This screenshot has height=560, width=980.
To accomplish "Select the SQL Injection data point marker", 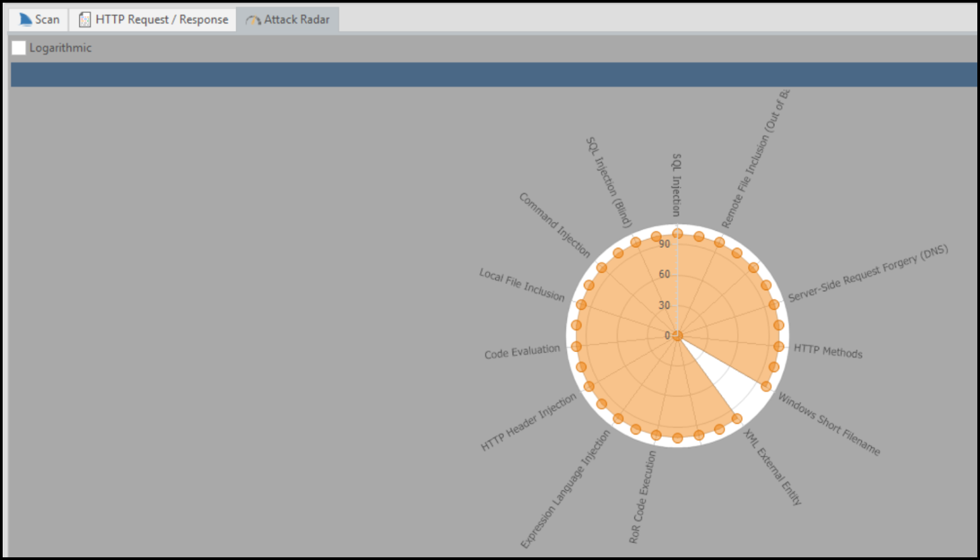I will point(677,232).
